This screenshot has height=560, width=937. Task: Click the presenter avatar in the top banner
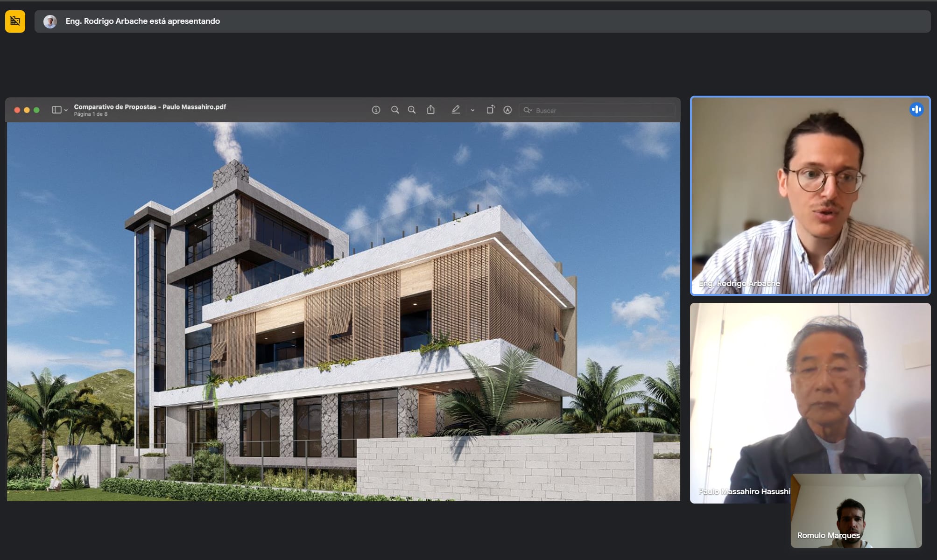coord(50,21)
